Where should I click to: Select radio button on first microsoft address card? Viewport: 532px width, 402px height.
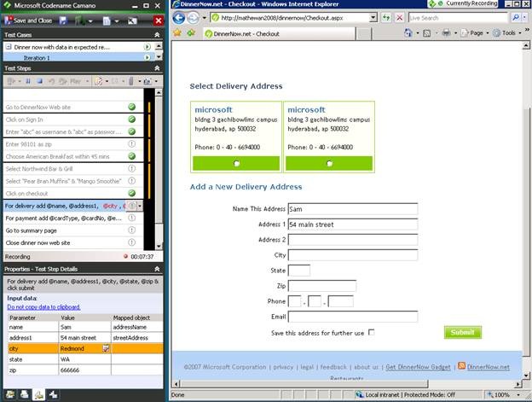point(237,164)
